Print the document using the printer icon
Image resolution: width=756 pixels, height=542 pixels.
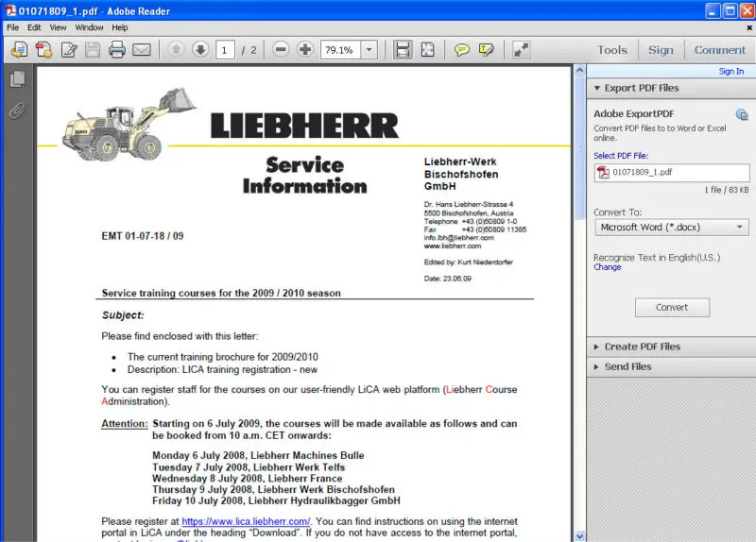tap(116, 50)
